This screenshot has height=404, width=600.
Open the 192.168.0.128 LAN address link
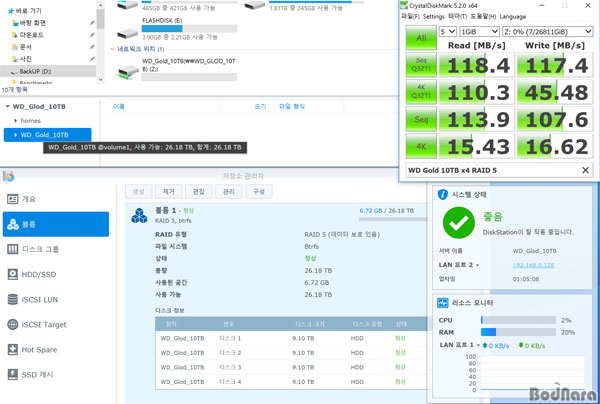click(x=533, y=265)
